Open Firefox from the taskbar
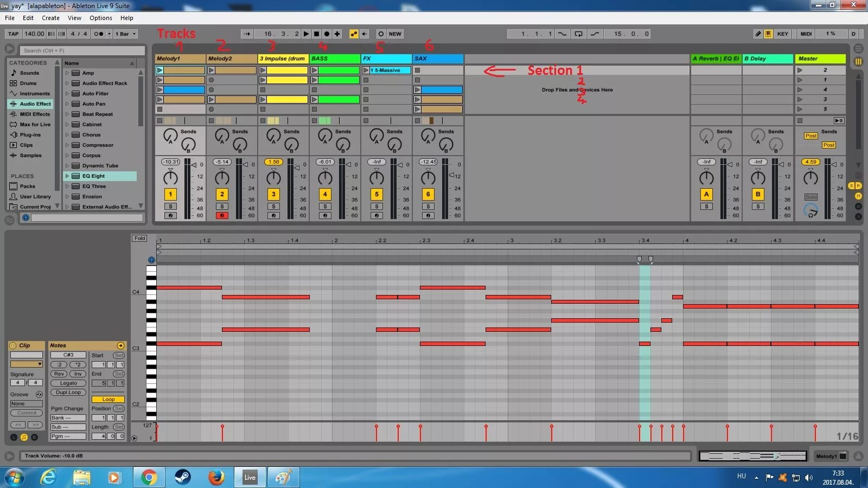 216,477
